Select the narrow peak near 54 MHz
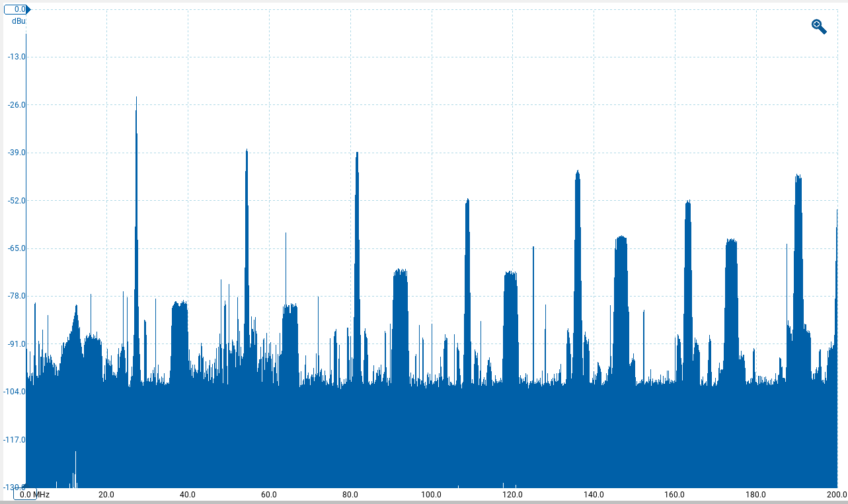 247,151
